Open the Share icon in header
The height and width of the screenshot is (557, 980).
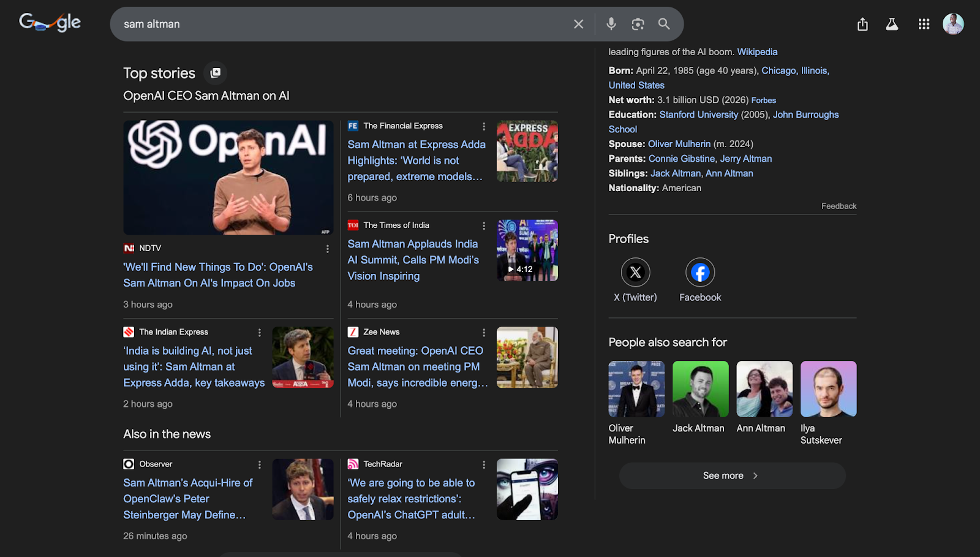pyautogui.click(x=862, y=25)
